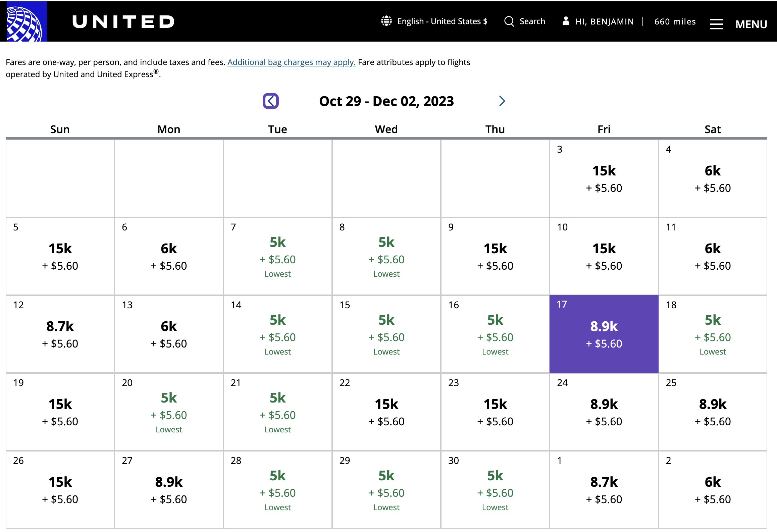Click the United globe logo
The height and width of the screenshot is (532, 777).
click(x=23, y=21)
